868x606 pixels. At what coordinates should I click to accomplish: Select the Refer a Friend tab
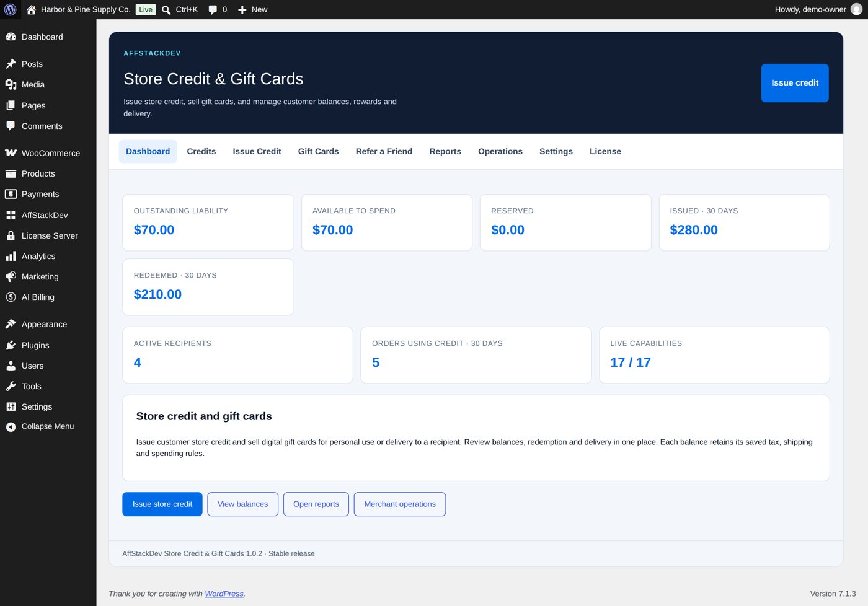(384, 151)
